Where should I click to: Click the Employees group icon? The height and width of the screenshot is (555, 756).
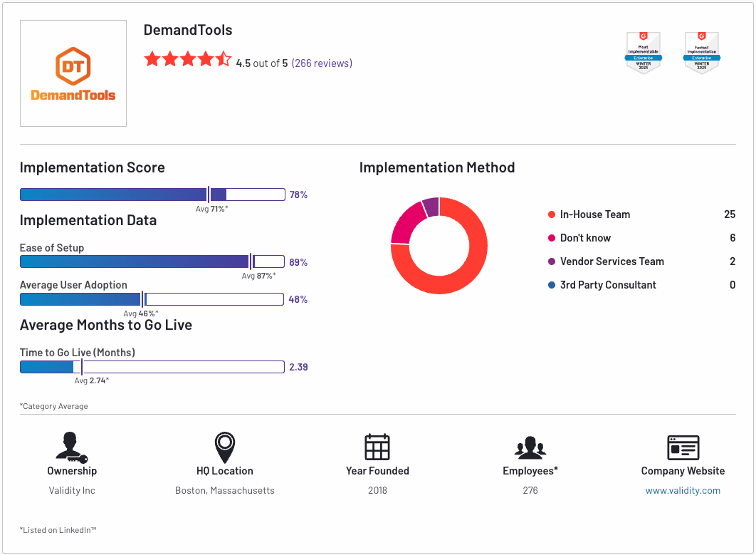(x=530, y=447)
